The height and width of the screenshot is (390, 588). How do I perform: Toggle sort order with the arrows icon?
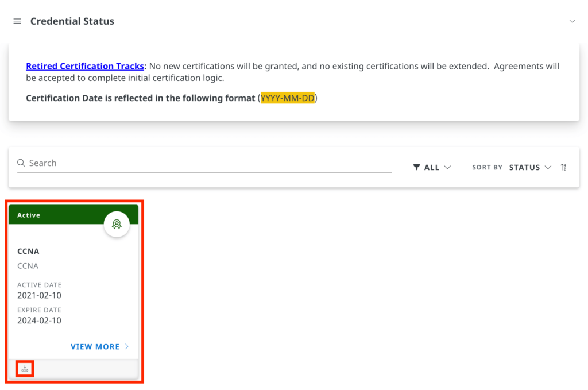click(x=563, y=167)
